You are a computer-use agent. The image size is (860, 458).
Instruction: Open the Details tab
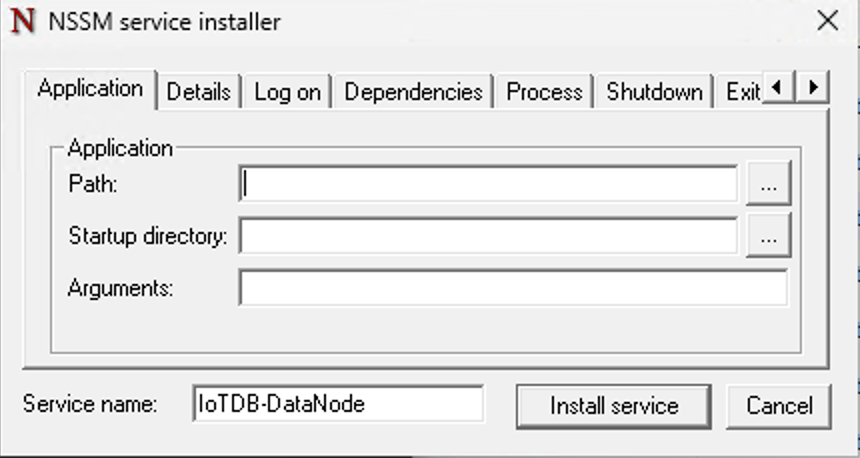[x=198, y=92]
